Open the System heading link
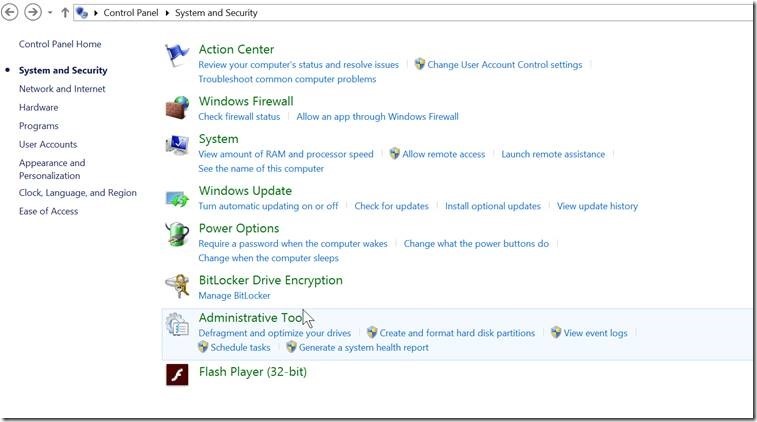 click(x=219, y=139)
